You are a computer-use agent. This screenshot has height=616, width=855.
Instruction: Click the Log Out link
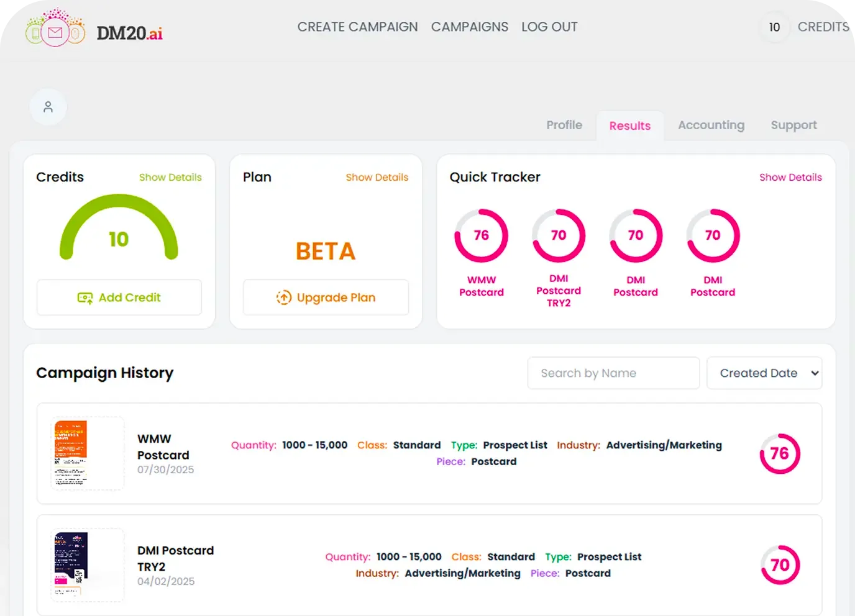click(x=549, y=27)
